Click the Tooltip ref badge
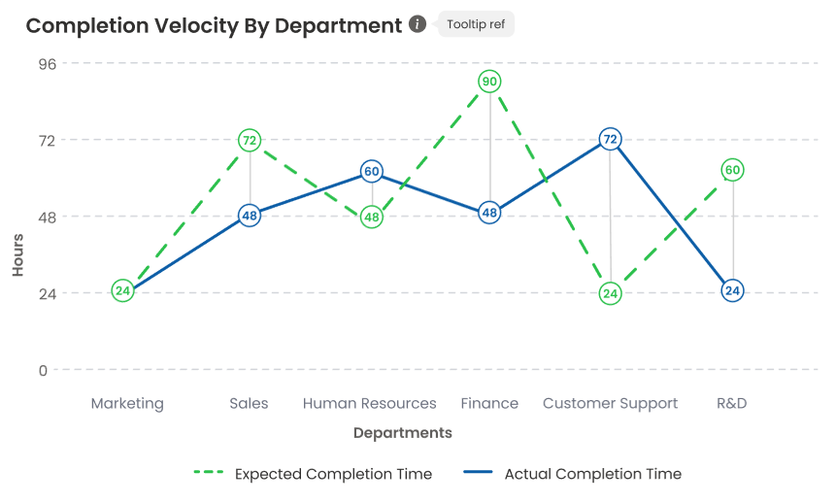836x504 pixels. point(476,24)
